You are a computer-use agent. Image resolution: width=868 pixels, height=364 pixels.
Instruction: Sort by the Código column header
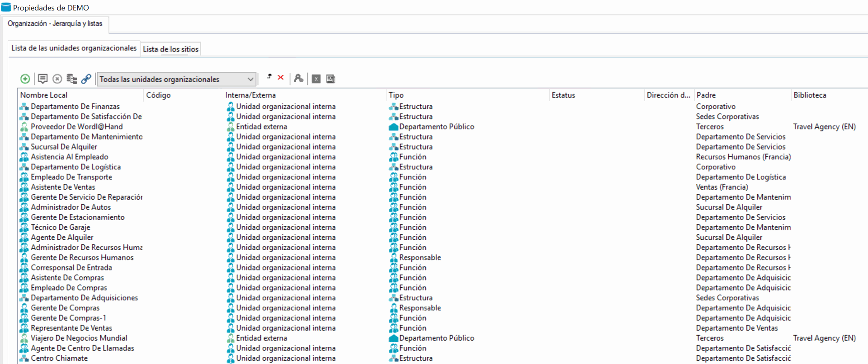point(184,95)
